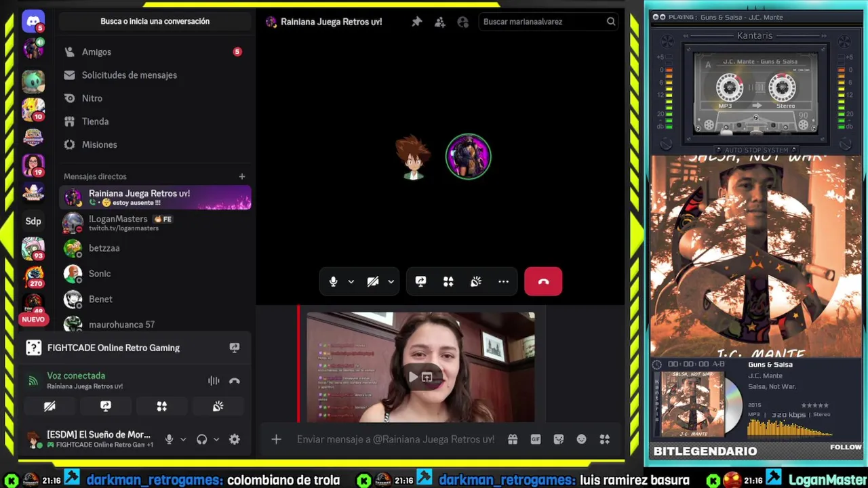This screenshot has width=868, height=488.
Task: Open sticker picker in message bar
Action: (559, 439)
